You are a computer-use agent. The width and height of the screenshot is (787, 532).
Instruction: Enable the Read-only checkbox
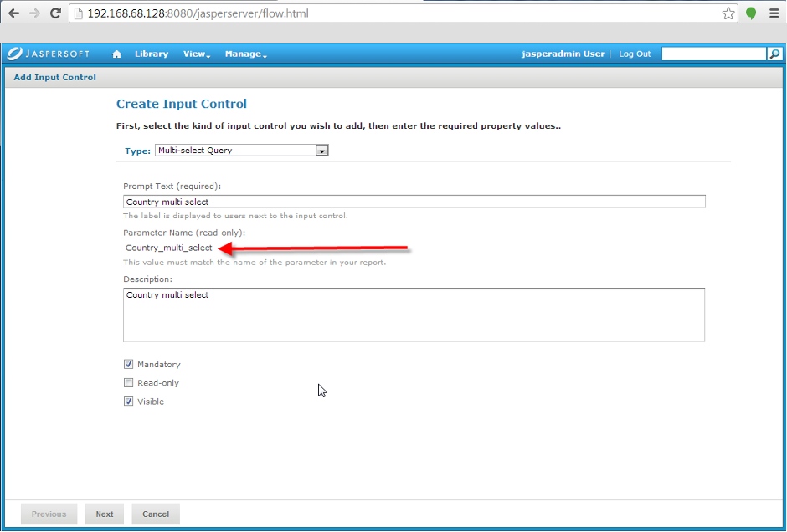tap(128, 382)
